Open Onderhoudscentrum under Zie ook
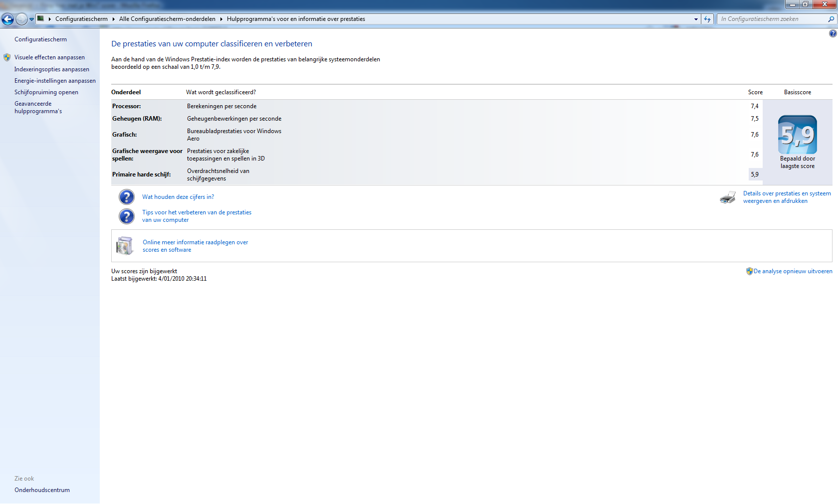 (x=42, y=490)
